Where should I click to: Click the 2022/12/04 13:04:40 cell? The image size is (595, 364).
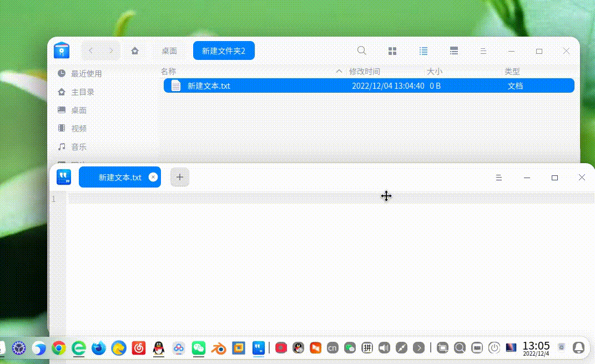pos(388,85)
